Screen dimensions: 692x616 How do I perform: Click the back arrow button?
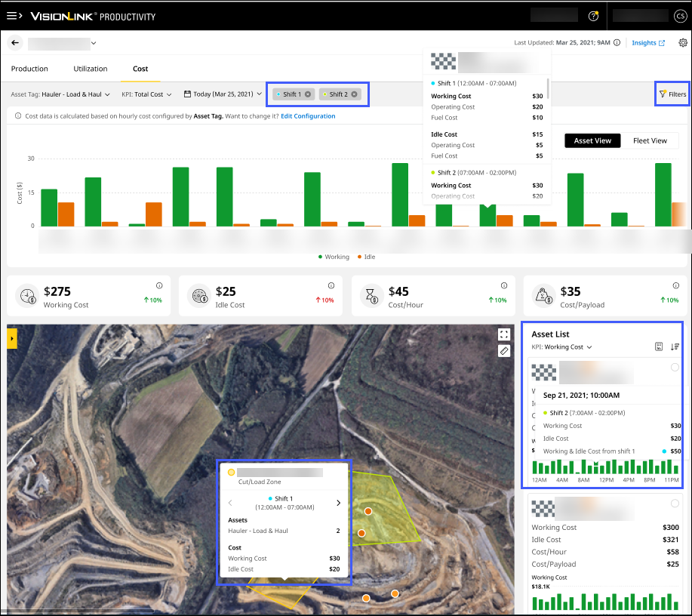coord(15,43)
